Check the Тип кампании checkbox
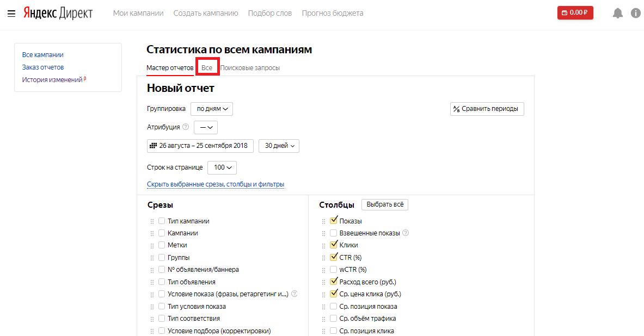Viewport: 644px width, 336px height. pyautogui.click(x=162, y=221)
